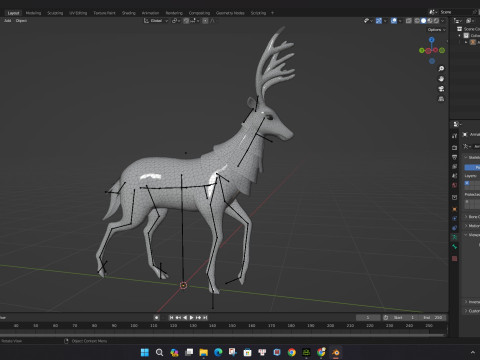Toggle show overlays button
Image resolution: width=480 pixels, height=360 pixels.
(394, 21)
